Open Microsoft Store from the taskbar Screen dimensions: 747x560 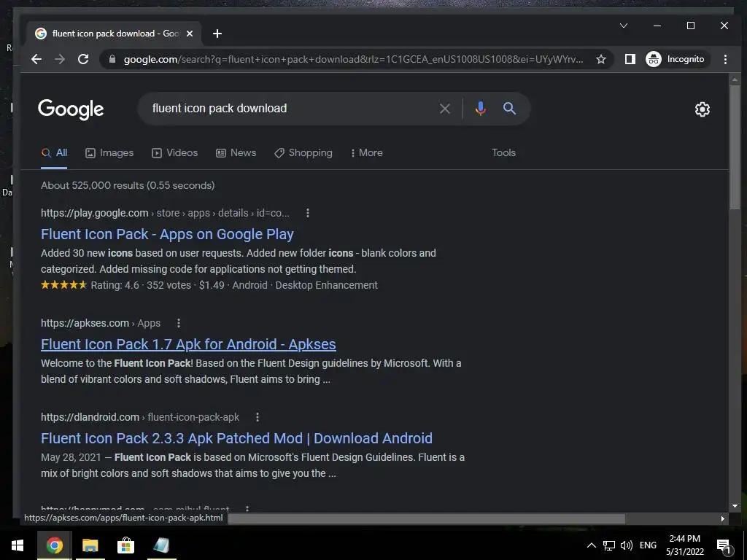coord(125,545)
